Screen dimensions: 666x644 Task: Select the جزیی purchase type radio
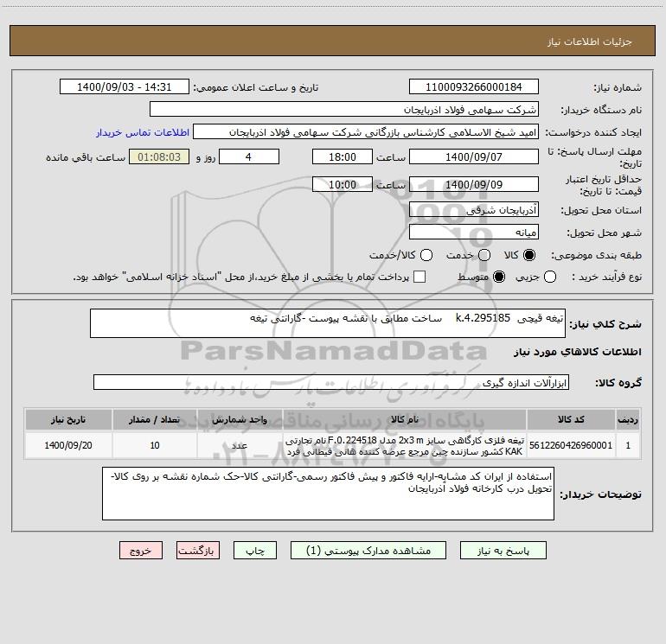549,277
